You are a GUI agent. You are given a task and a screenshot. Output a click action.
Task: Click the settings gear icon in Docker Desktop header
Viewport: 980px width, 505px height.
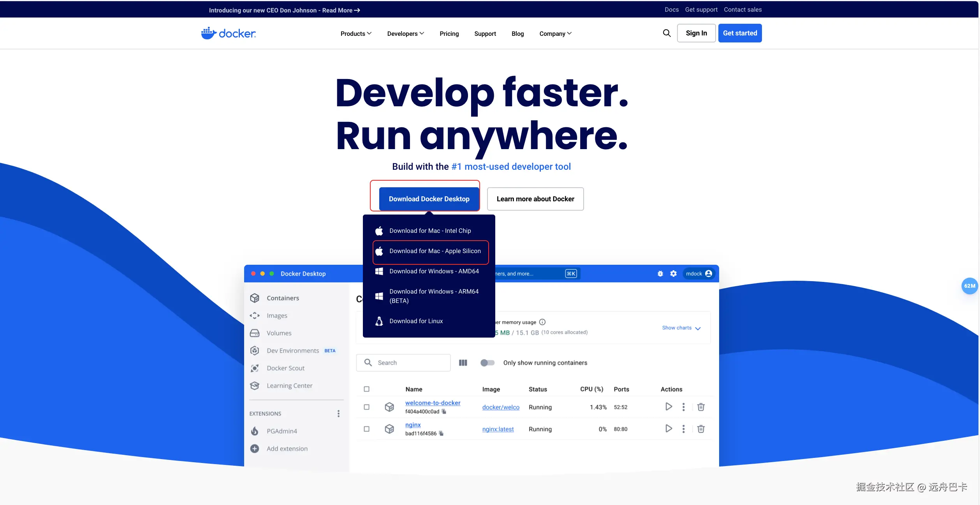coord(673,274)
